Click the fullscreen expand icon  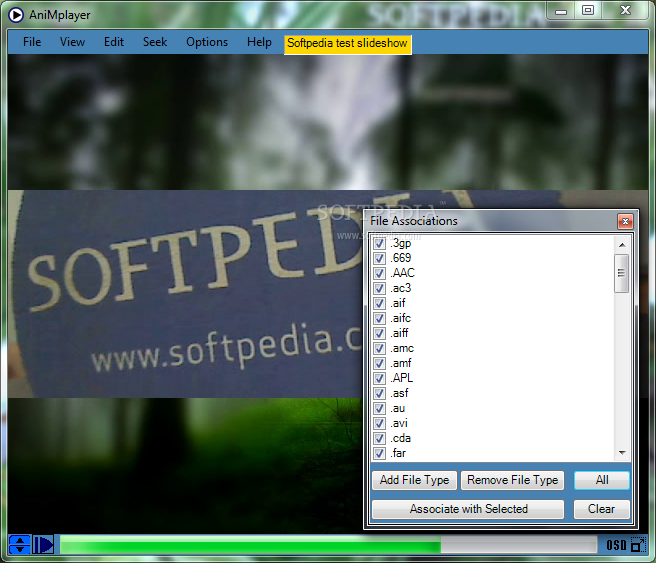(x=638, y=545)
